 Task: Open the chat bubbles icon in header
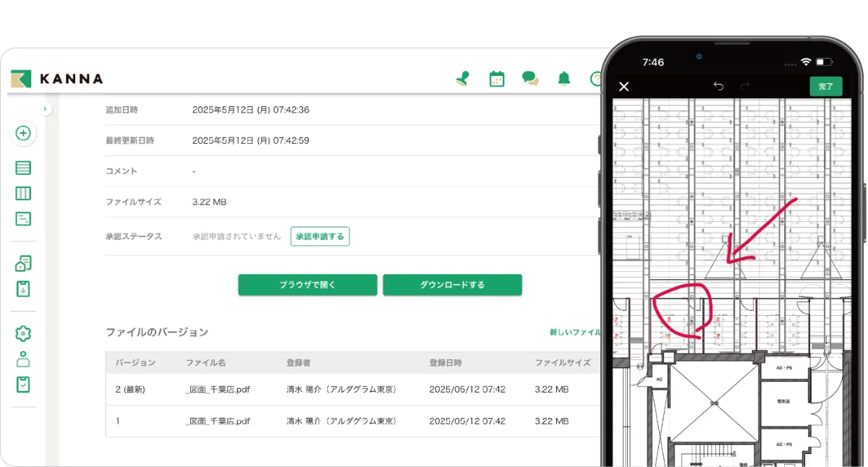(530, 79)
